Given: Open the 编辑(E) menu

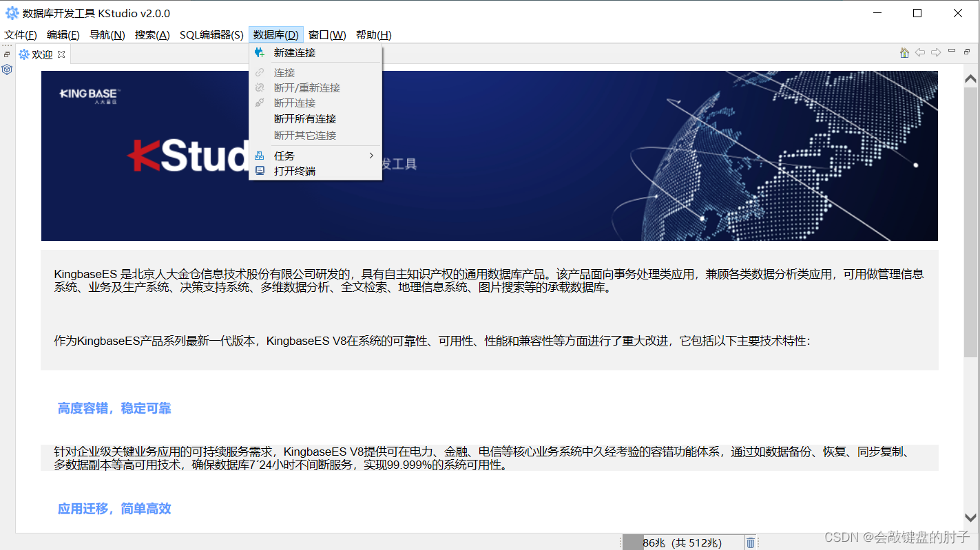Looking at the screenshot, I should tap(63, 35).
